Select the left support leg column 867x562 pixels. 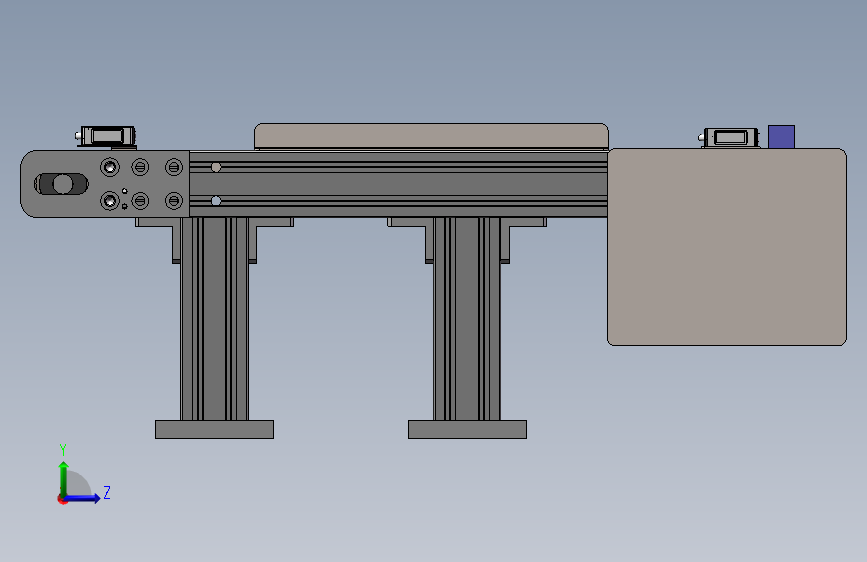215,319
